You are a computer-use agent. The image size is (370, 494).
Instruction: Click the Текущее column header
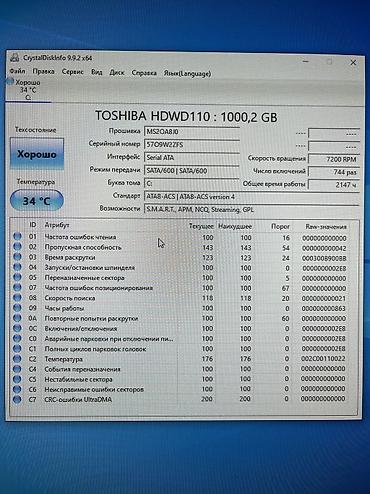[201, 226]
